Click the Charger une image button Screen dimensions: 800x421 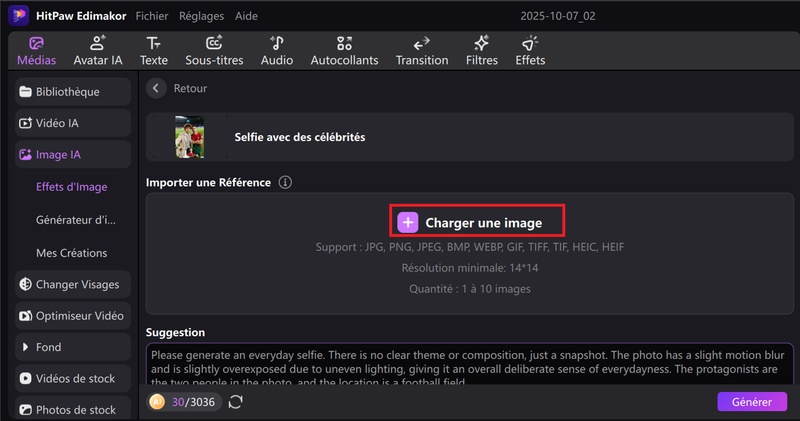477,222
